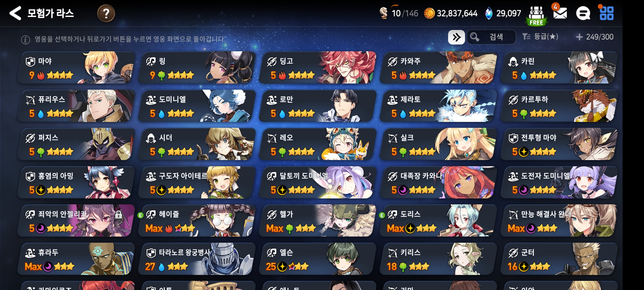Click the 검색 search field
644x290 pixels.
point(491,37)
